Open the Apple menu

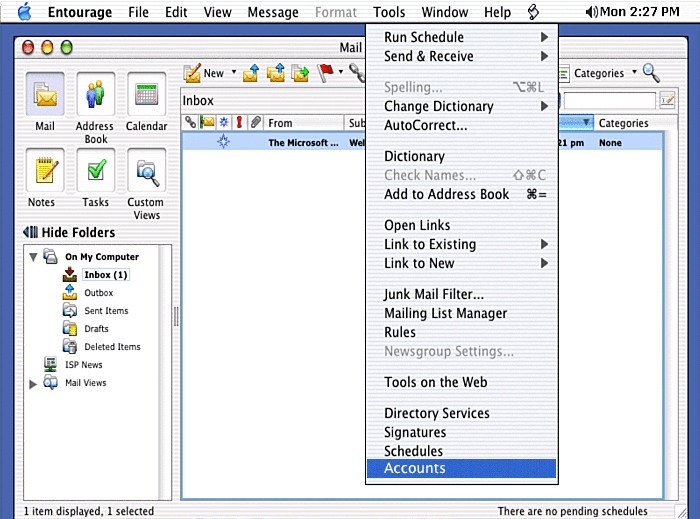click(x=25, y=12)
